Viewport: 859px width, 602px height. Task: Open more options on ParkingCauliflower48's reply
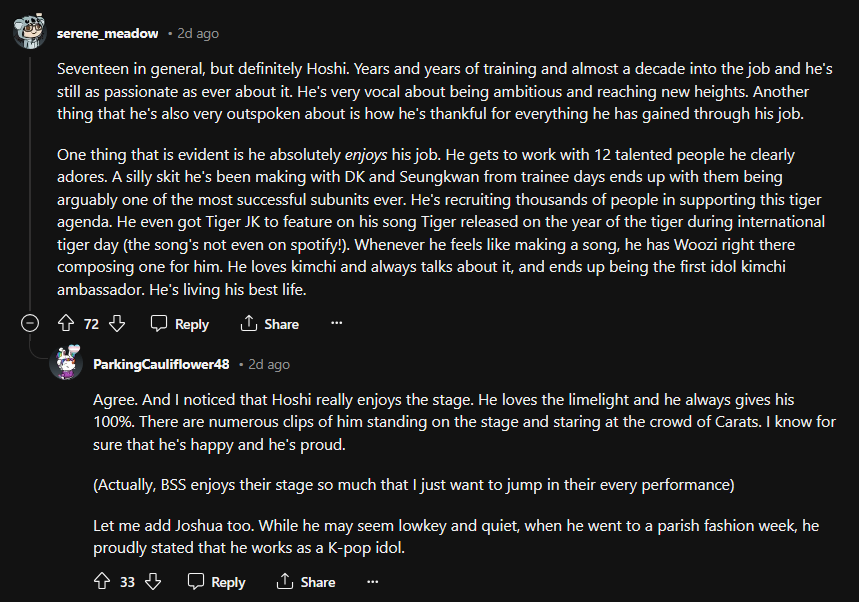pos(373,582)
